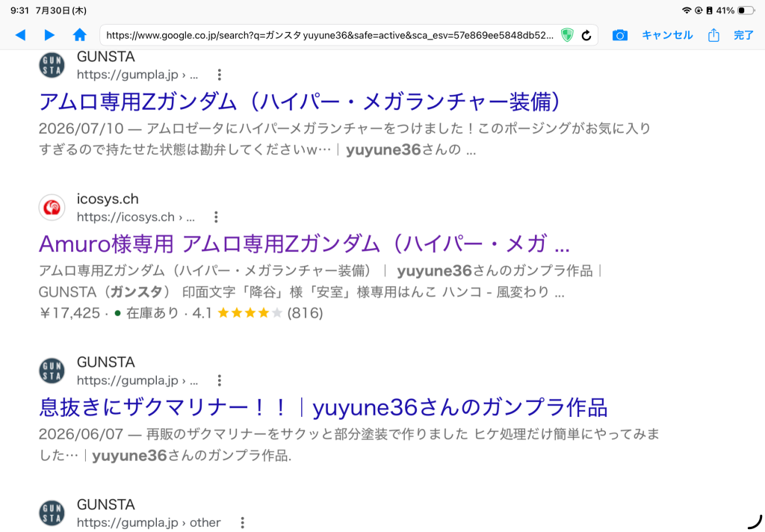Tap the 2026/07/10 snippet date
The height and width of the screenshot is (532, 765).
coord(81,129)
